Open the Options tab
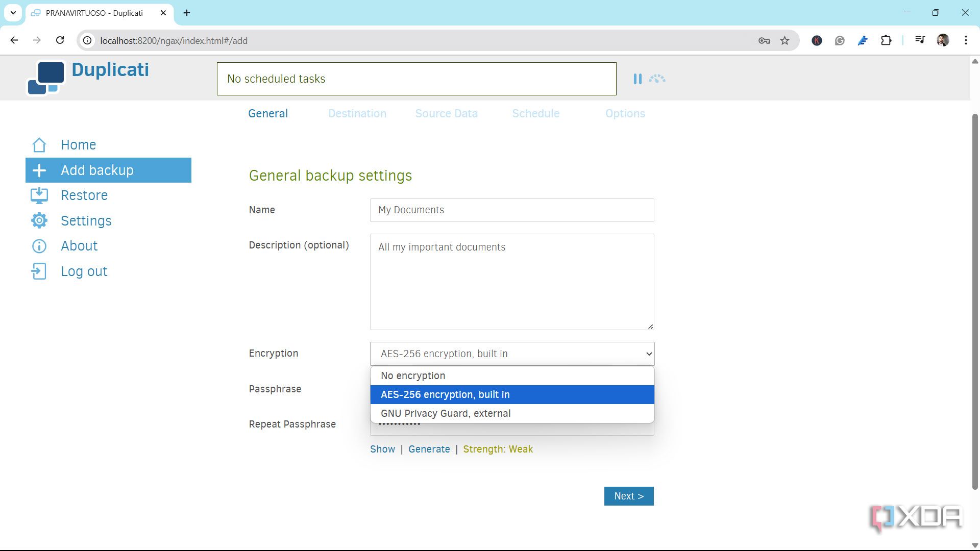This screenshot has height=551, width=980. [625, 113]
